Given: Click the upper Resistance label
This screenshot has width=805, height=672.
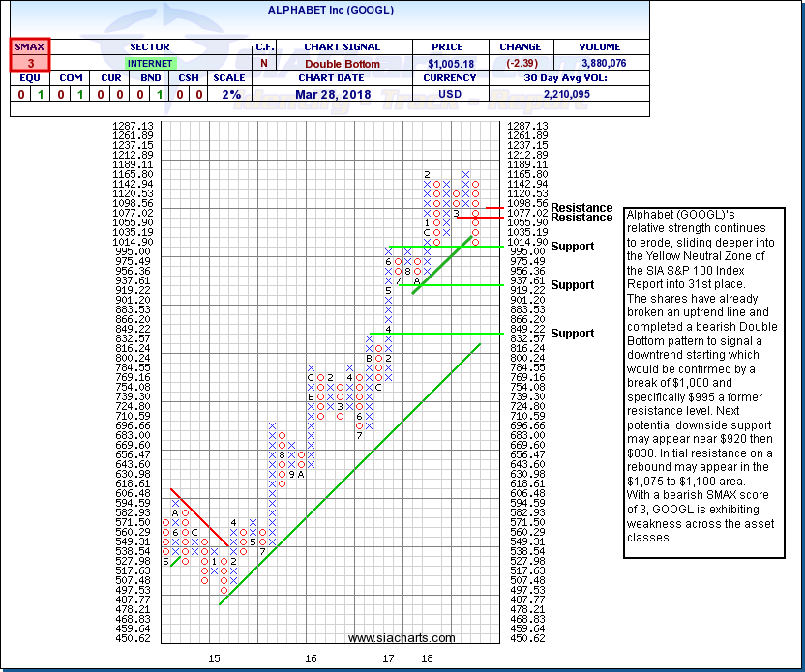Looking at the screenshot, I should tap(581, 207).
